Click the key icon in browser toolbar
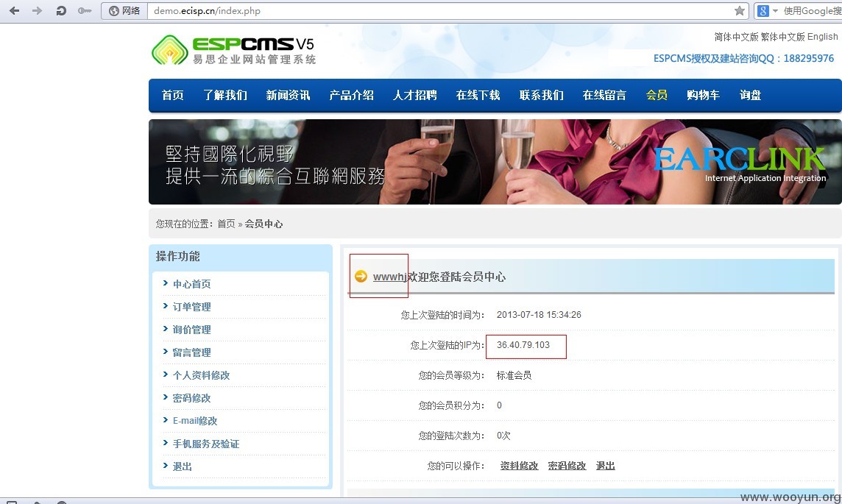842x504 pixels. (85, 11)
